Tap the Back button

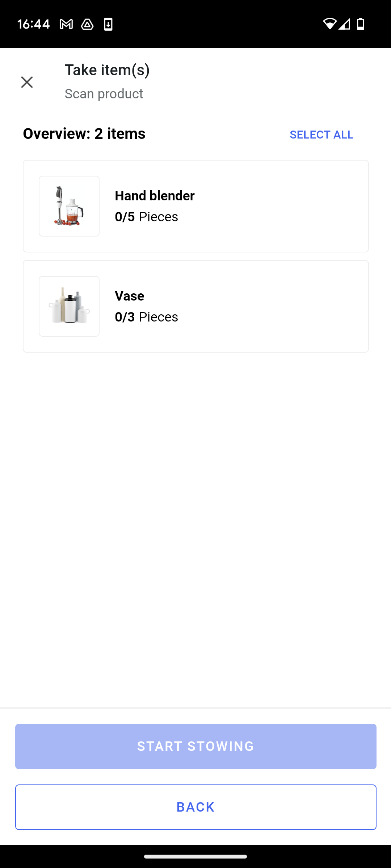[195, 807]
